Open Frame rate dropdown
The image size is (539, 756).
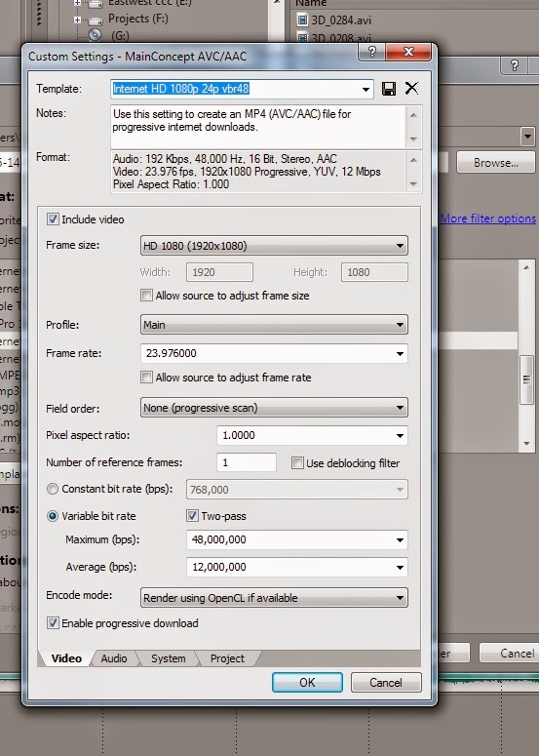(400, 353)
